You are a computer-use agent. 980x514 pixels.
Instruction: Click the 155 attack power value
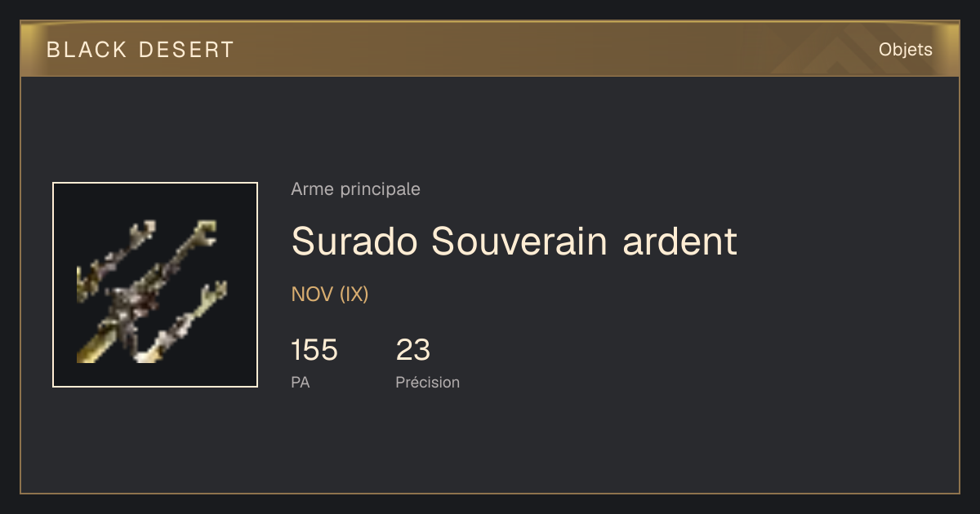click(314, 350)
